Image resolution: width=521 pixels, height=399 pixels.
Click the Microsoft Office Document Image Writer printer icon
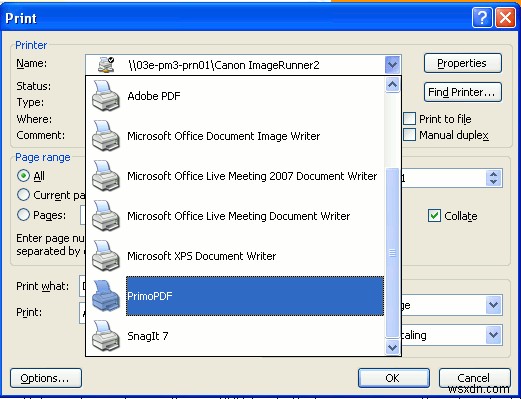pos(105,136)
